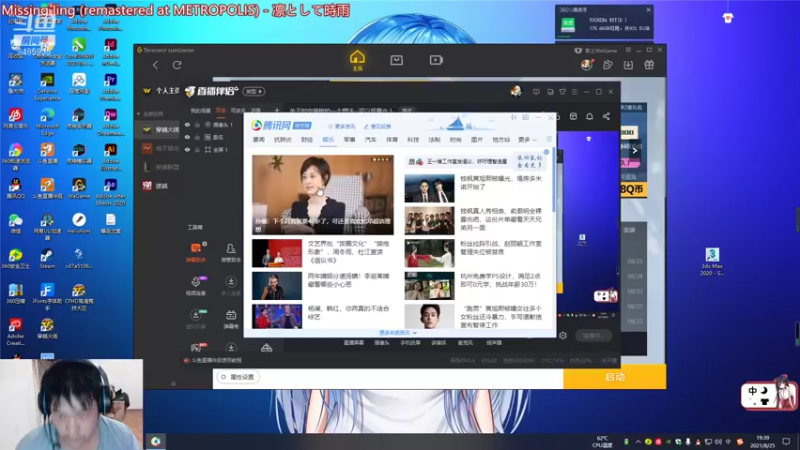The height and width of the screenshot is (450, 800).
Task: Open 意见反馈 link in Tencent news header
Action: (377, 126)
